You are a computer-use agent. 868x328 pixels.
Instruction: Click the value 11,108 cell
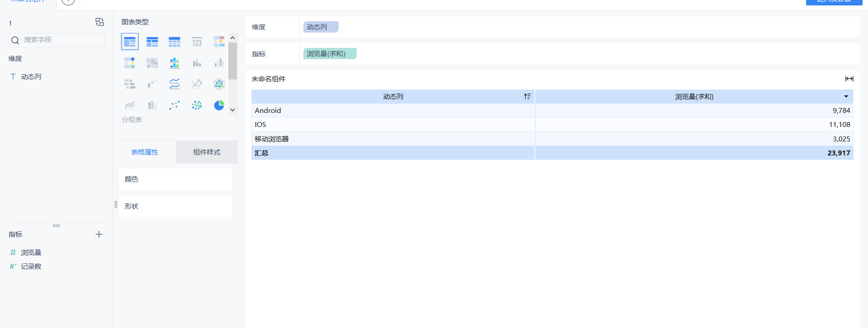pyautogui.click(x=694, y=125)
